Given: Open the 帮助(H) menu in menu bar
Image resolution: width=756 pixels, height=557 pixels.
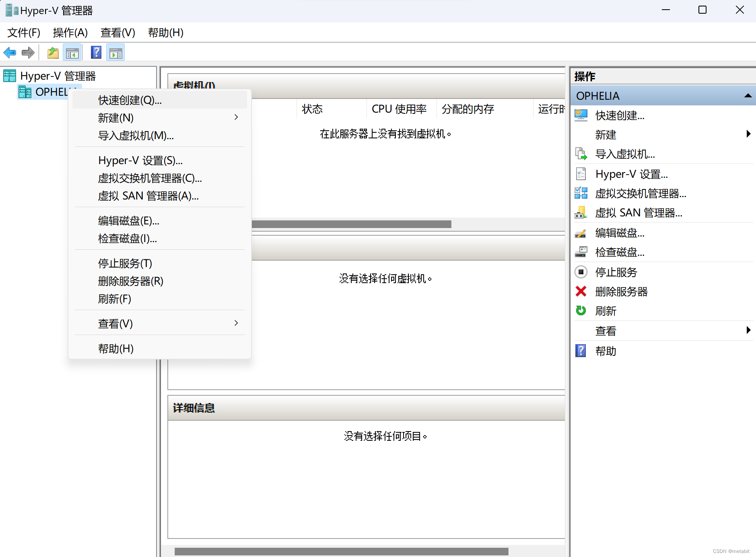Looking at the screenshot, I should tap(166, 33).
